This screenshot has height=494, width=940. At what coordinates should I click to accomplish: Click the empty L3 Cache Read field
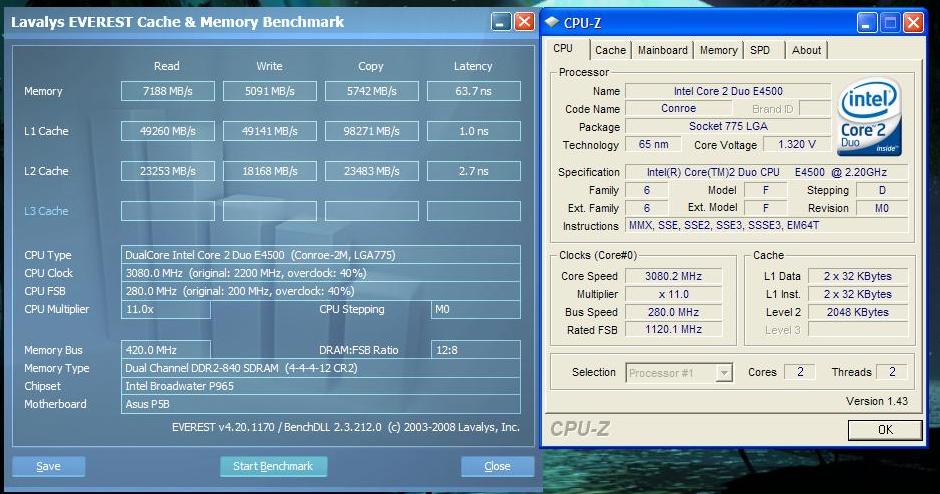(168, 211)
